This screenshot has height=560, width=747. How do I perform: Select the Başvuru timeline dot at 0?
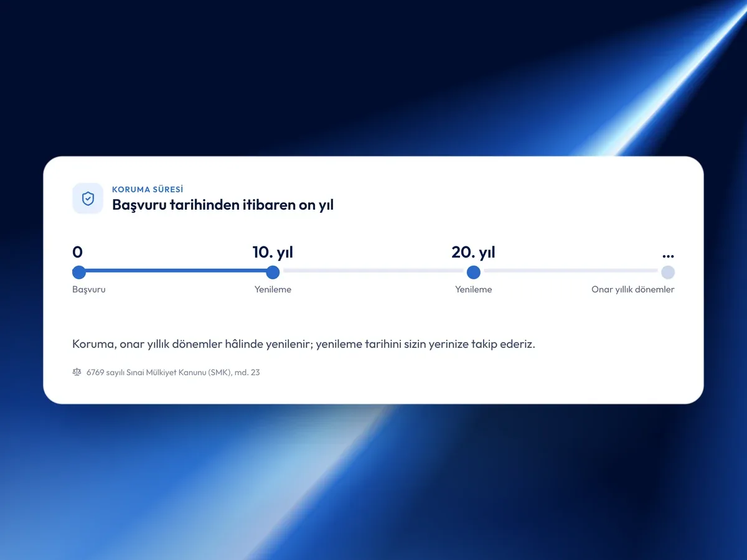click(x=79, y=272)
